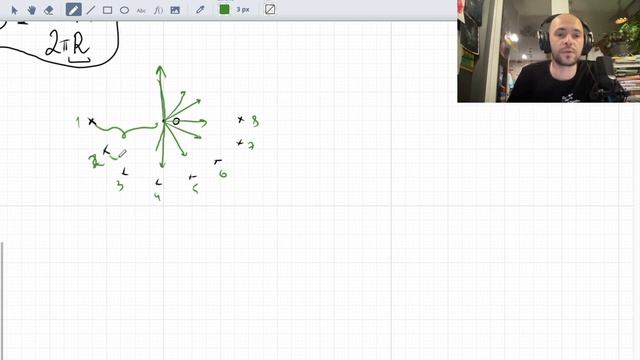
Task: Click the webcam video overlay
Action: pyautogui.click(x=549, y=51)
